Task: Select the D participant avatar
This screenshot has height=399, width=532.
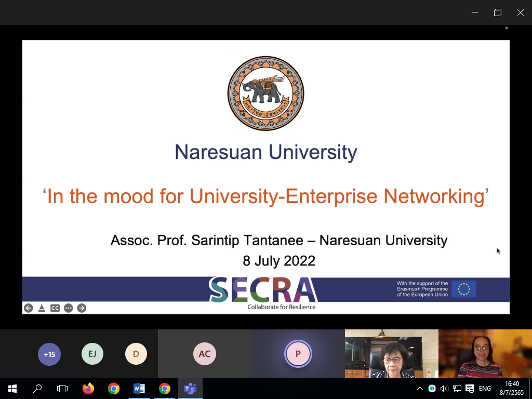Action: [136, 354]
